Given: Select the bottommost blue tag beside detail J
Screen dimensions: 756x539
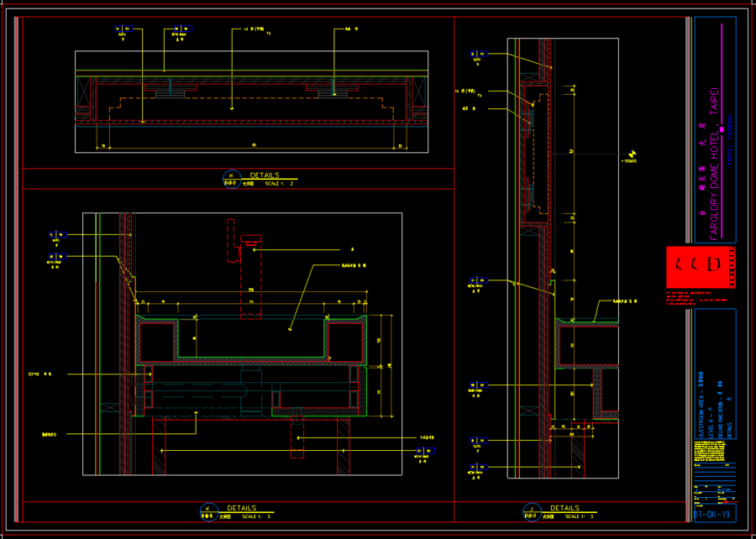Looking at the screenshot, I should (479, 467).
